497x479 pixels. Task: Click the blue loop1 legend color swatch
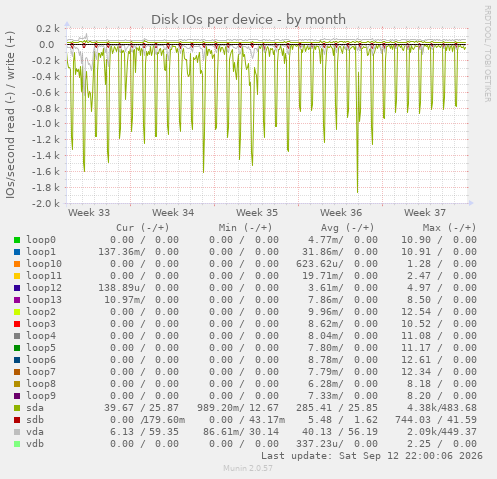coord(17,252)
